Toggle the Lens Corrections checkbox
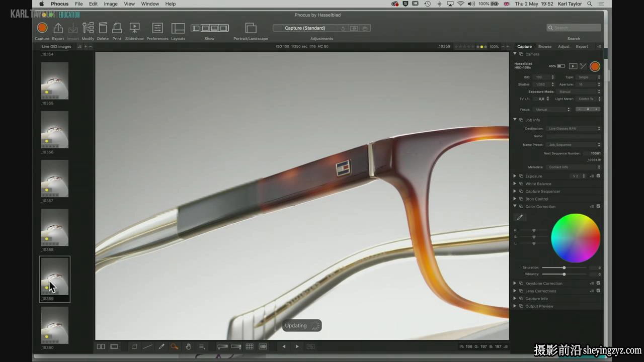The height and width of the screenshot is (362, 644). coord(598,291)
